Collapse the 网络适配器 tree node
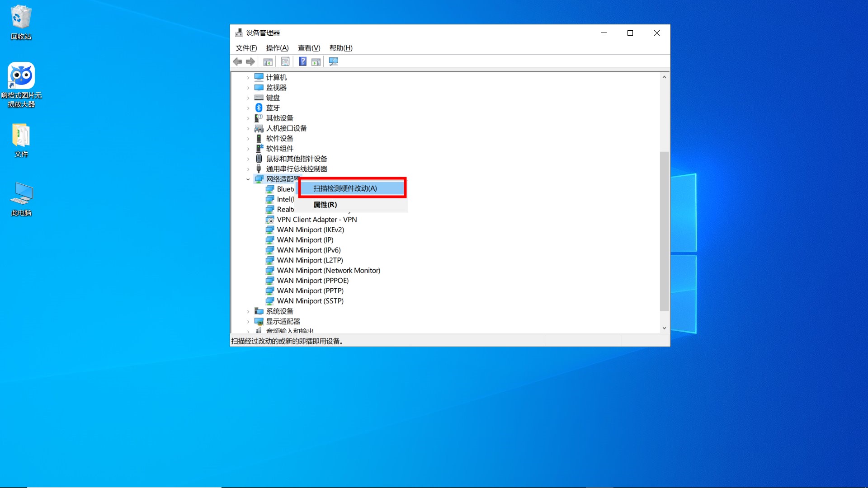 pyautogui.click(x=248, y=179)
